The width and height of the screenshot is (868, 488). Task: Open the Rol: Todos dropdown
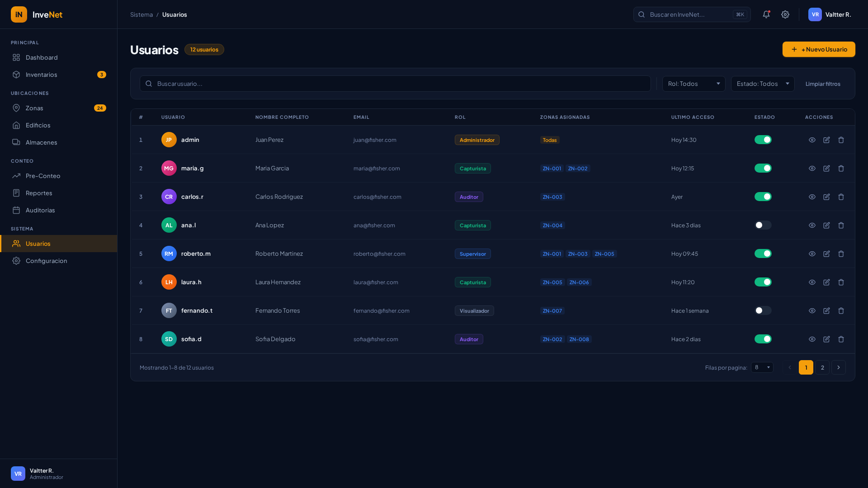[693, 84]
